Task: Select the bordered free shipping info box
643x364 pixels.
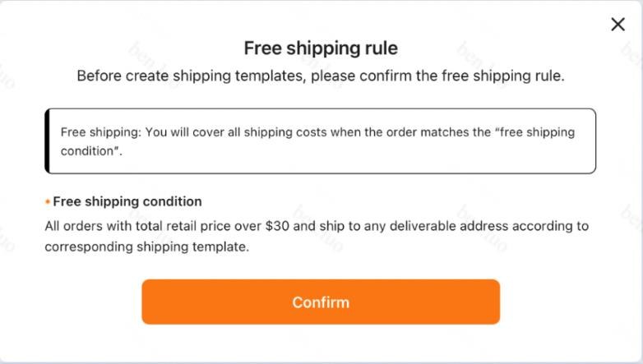Action: pyautogui.click(x=321, y=141)
